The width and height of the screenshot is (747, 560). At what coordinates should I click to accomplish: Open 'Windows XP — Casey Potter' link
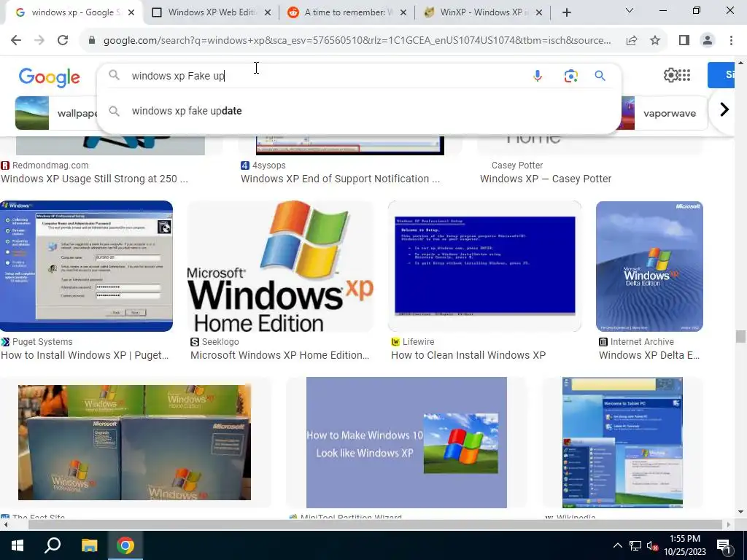(546, 179)
